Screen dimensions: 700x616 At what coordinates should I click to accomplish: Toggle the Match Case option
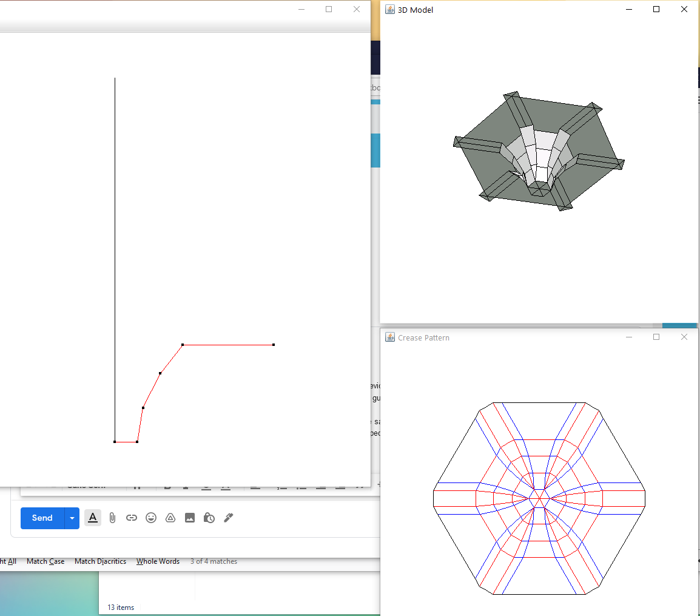tap(45, 561)
